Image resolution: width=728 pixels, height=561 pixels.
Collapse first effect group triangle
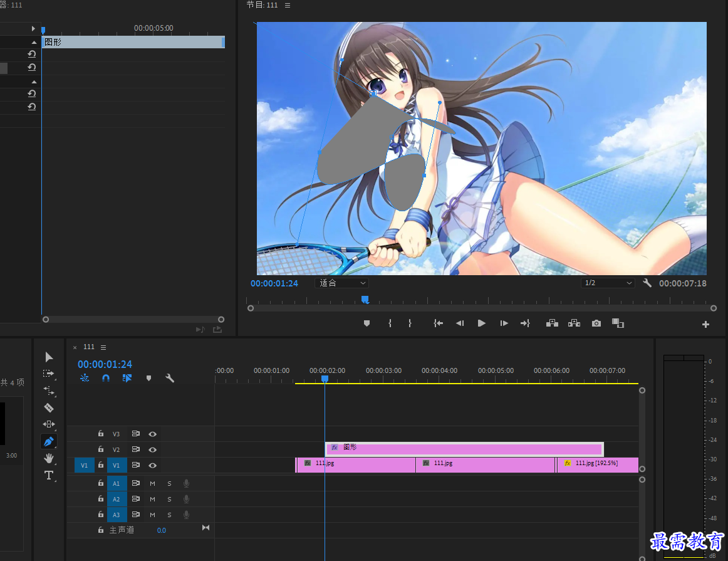coord(34,42)
